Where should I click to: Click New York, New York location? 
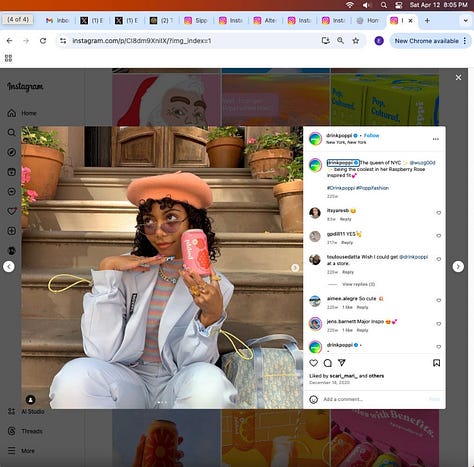[346, 142]
